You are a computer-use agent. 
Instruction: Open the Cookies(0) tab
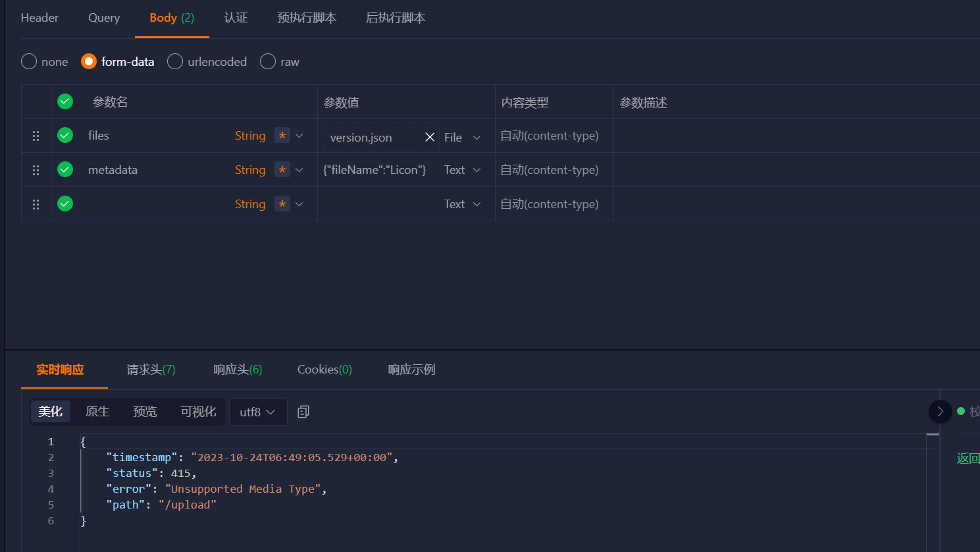click(324, 370)
